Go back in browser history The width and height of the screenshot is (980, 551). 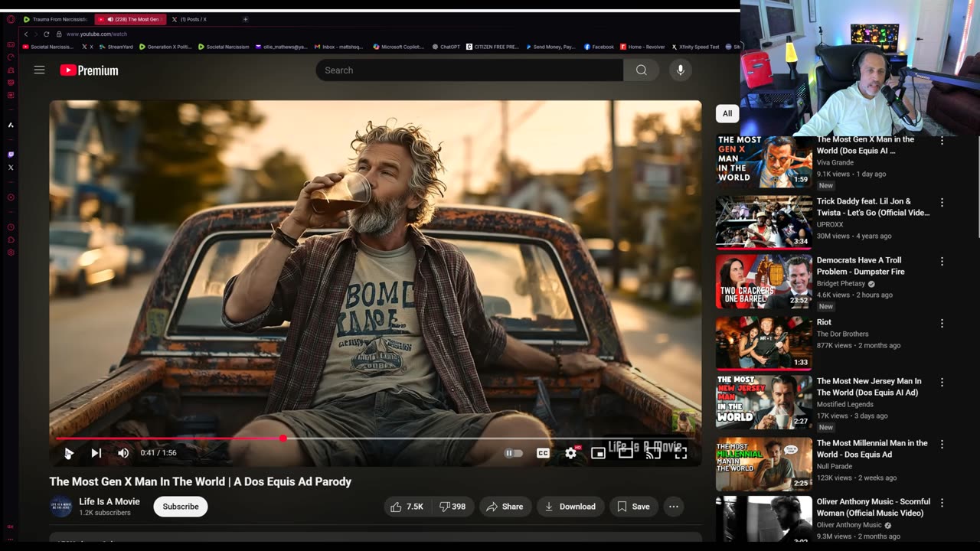[26, 34]
